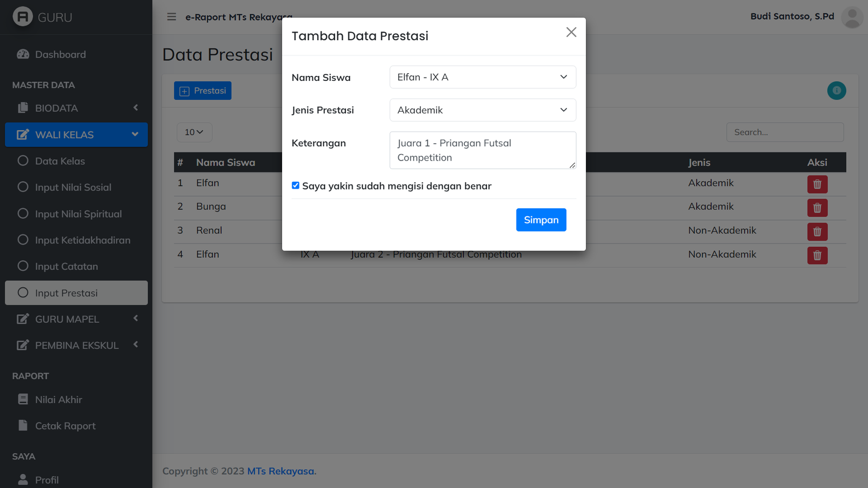Select Input Nilai Sosial radio item
Screen dimensions: 868x488
pyautogui.click(x=23, y=187)
